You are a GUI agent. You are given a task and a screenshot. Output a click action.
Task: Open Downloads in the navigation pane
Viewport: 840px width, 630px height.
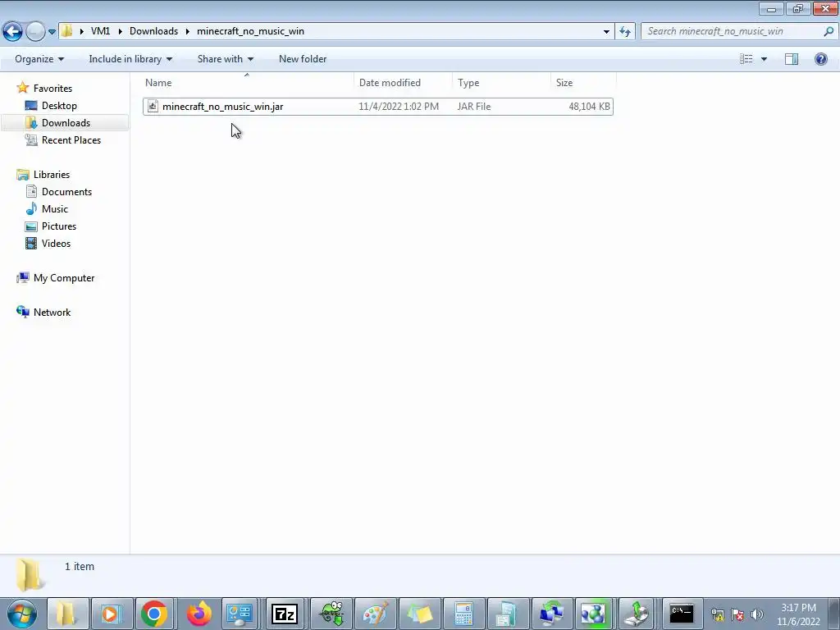coord(66,123)
